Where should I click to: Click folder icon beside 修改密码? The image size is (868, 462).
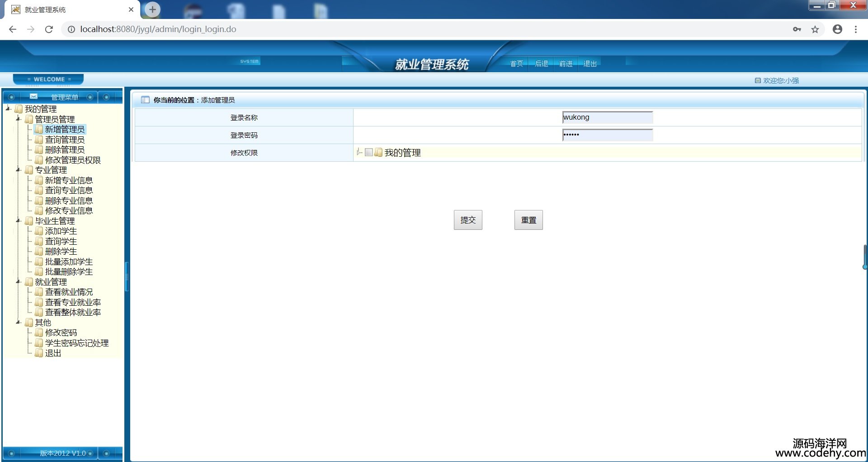(x=39, y=333)
